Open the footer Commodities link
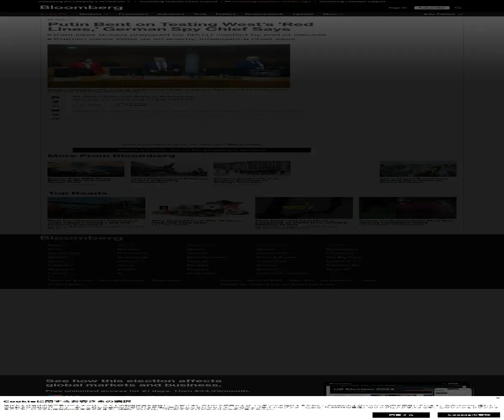 274,253
